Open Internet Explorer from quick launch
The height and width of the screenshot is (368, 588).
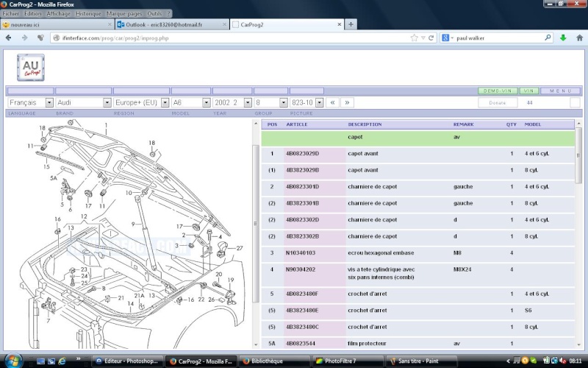pyautogui.click(x=62, y=361)
